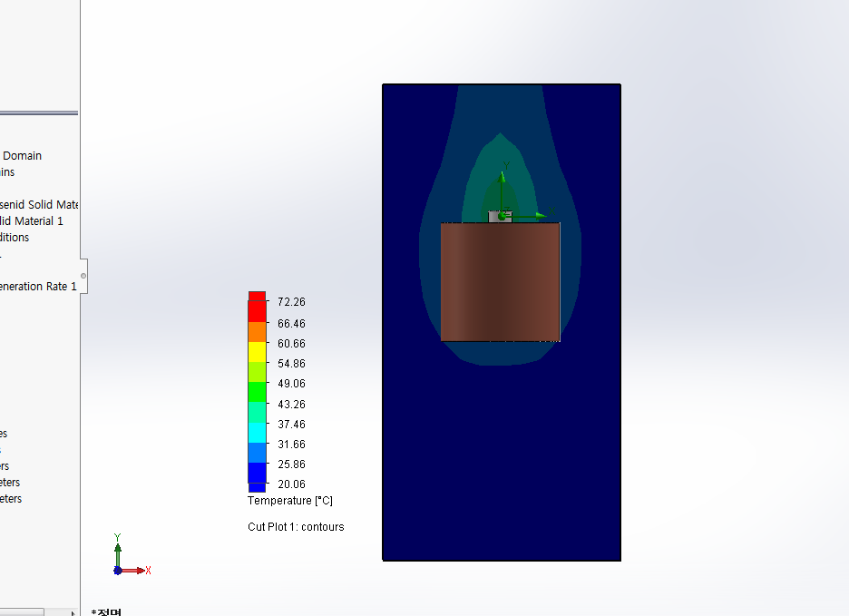Select the Generation Rate 1 tree item
This screenshot has width=849, height=616.
coord(38,286)
